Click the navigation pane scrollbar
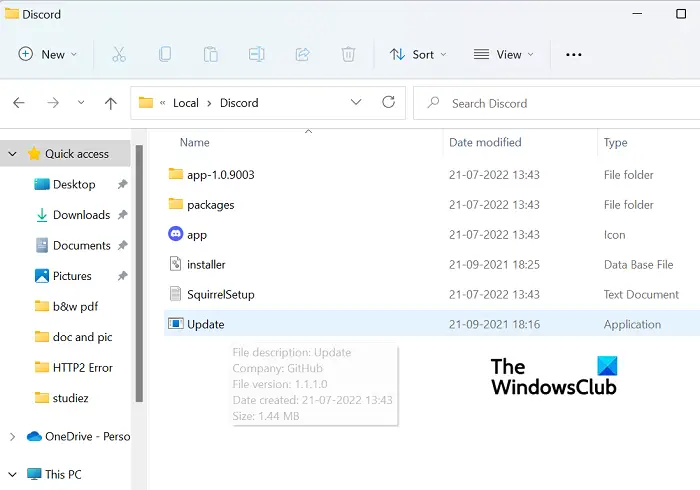Image resolution: width=700 pixels, height=490 pixels. point(139,274)
